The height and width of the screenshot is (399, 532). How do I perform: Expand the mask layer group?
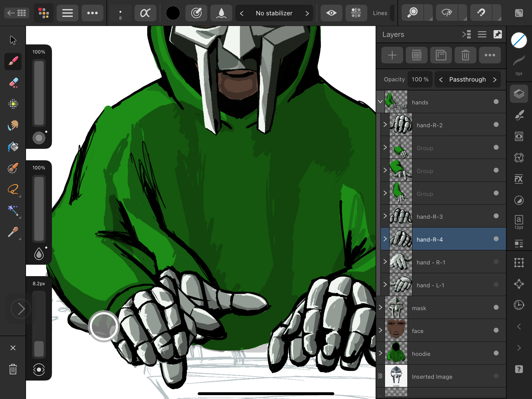(x=380, y=307)
